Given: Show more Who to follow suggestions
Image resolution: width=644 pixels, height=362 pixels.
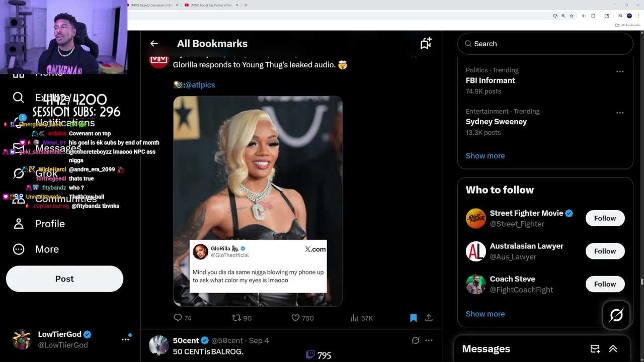Looking at the screenshot, I should pyautogui.click(x=485, y=314).
